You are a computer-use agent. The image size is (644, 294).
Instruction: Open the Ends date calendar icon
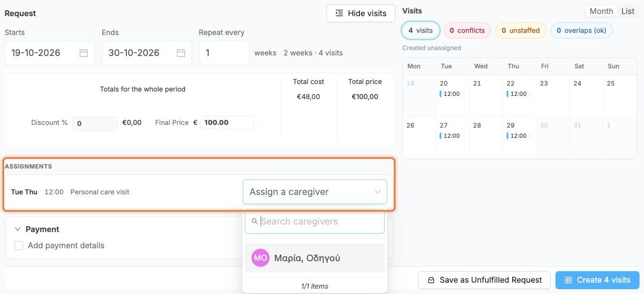coord(181,53)
